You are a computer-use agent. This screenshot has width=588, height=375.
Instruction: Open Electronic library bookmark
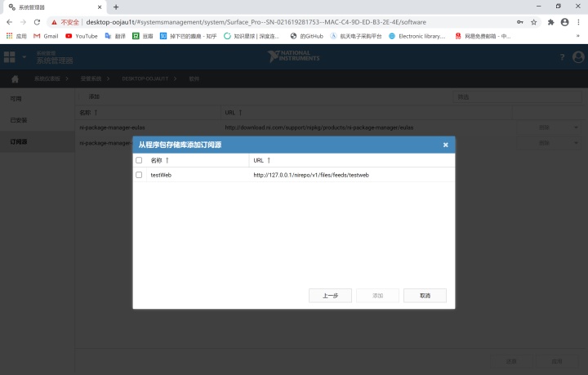click(417, 36)
